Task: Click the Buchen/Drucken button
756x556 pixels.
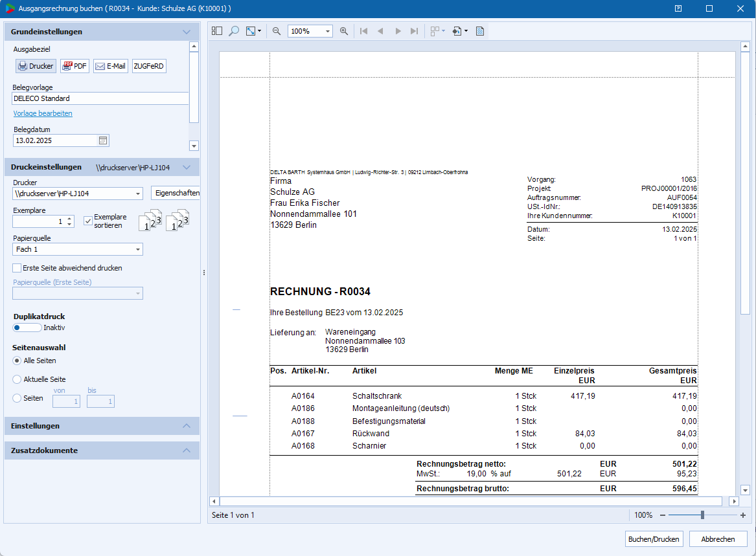Action: tap(654, 539)
